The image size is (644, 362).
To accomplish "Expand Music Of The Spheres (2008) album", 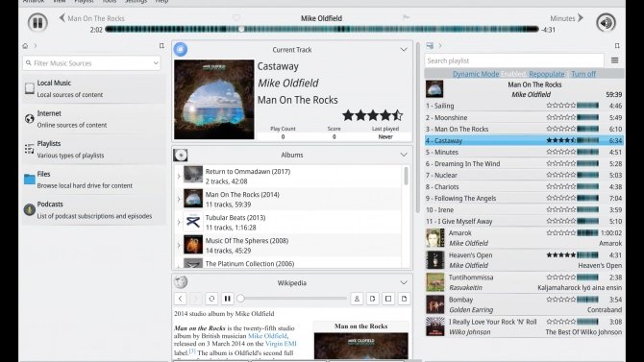I will coord(178,245).
